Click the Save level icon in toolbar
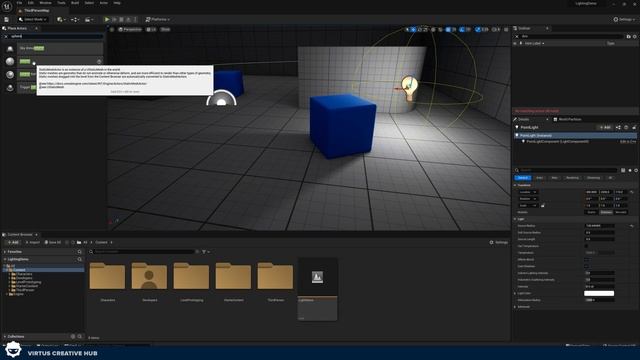Screen dimensions: 640x360 click(7, 19)
